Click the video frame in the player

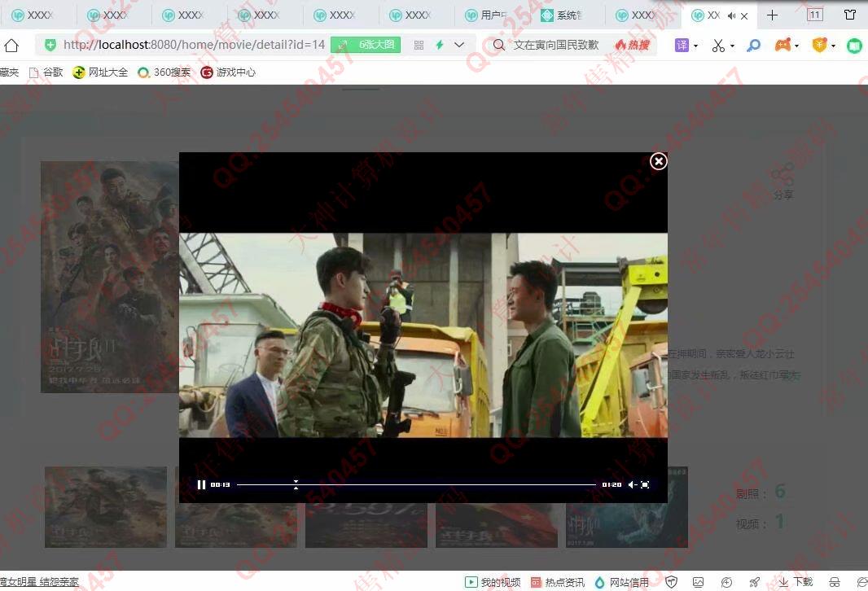[x=423, y=335]
